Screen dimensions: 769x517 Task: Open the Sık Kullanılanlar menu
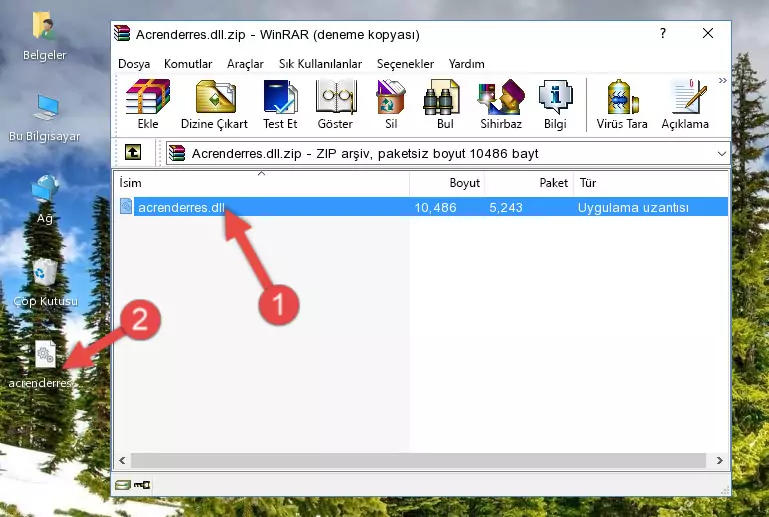[320, 64]
